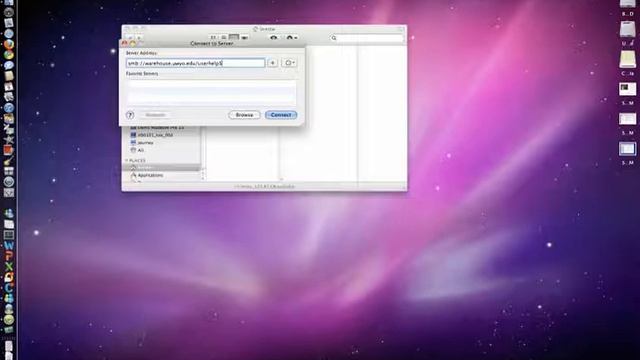Click the Finder window search field

pyautogui.click(x=367, y=38)
